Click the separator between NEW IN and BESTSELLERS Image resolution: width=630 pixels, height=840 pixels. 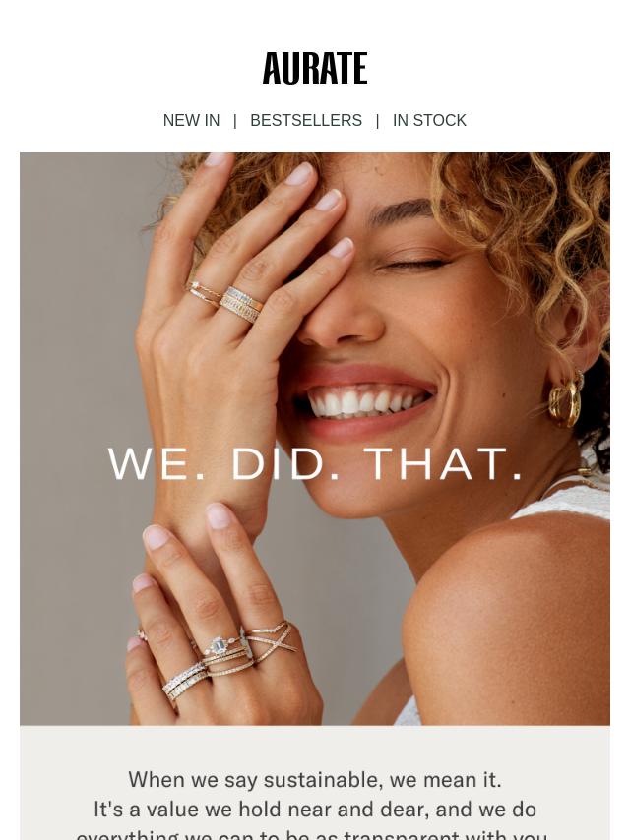235,121
